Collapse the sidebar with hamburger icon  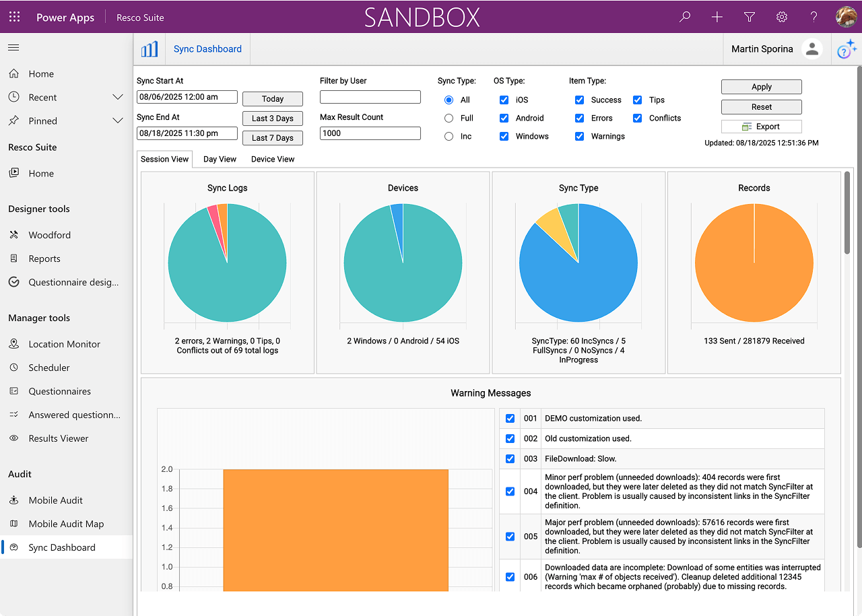(13, 48)
